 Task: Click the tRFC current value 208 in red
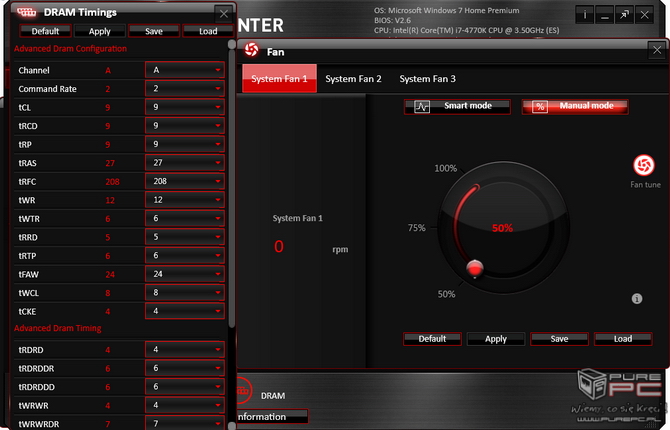(112, 182)
